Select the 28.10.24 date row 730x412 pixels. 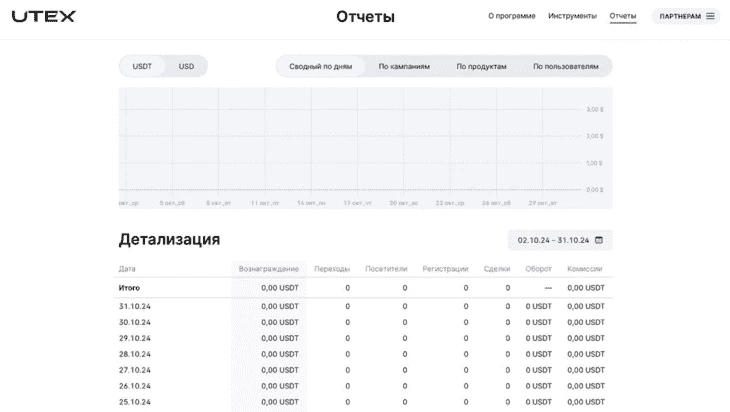coord(363,354)
